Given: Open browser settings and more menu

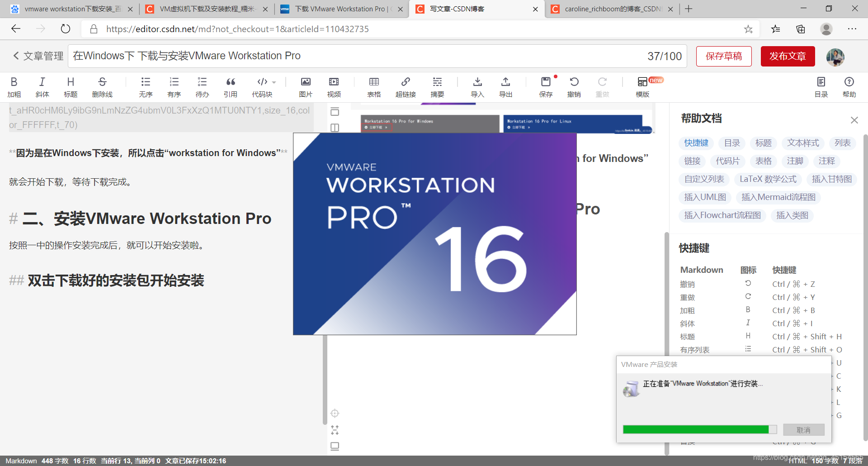Looking at the screenshot, I should coord(852,29).
